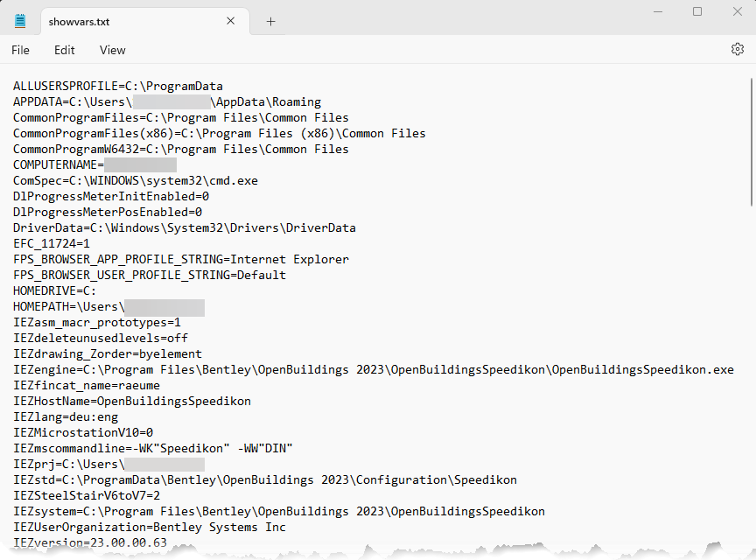Image resolution: width=756 pixels, height=560 pixels.
Task: Click the FPS_BROWSER_APP_PROFILE_STRING=Internet Explorer line
Action: point(181,260)
